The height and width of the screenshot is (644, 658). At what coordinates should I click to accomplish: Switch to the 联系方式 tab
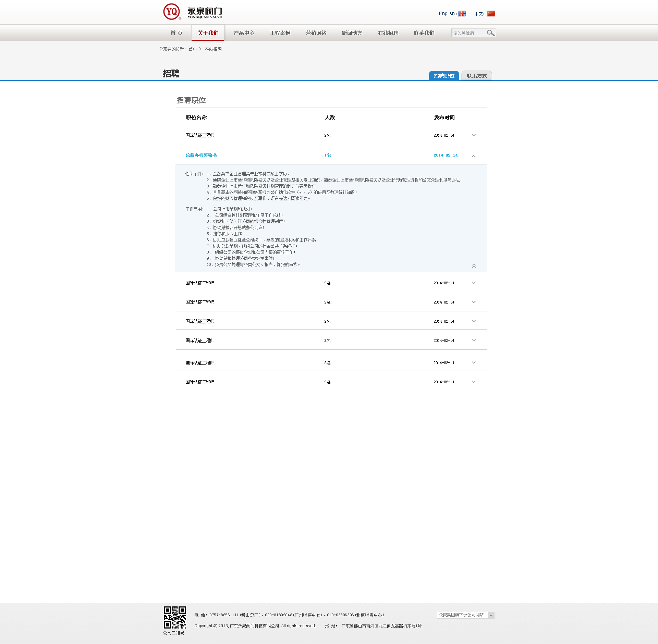pos(476,76)
